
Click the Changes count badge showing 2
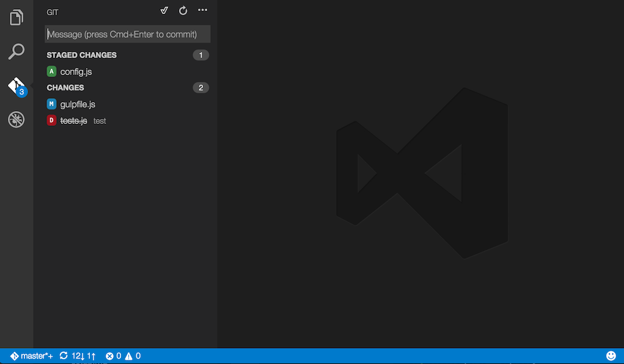click(x=200, y=87)
